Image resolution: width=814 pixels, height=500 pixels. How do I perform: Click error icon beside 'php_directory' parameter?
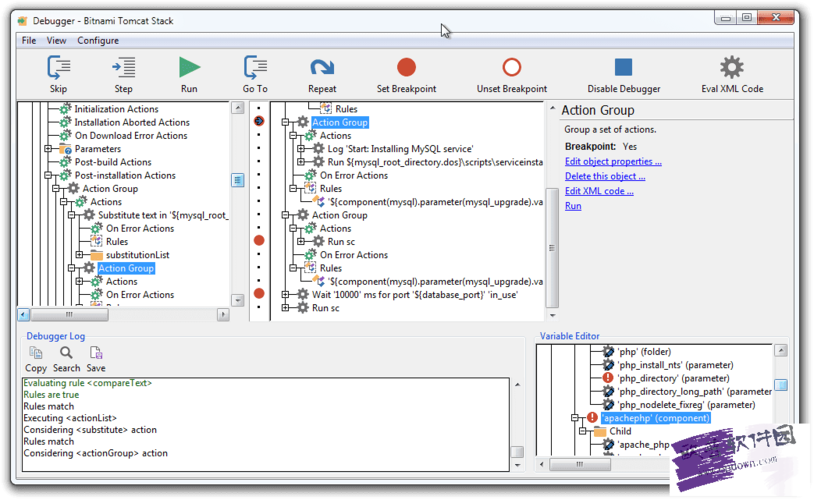coord(608,378)
